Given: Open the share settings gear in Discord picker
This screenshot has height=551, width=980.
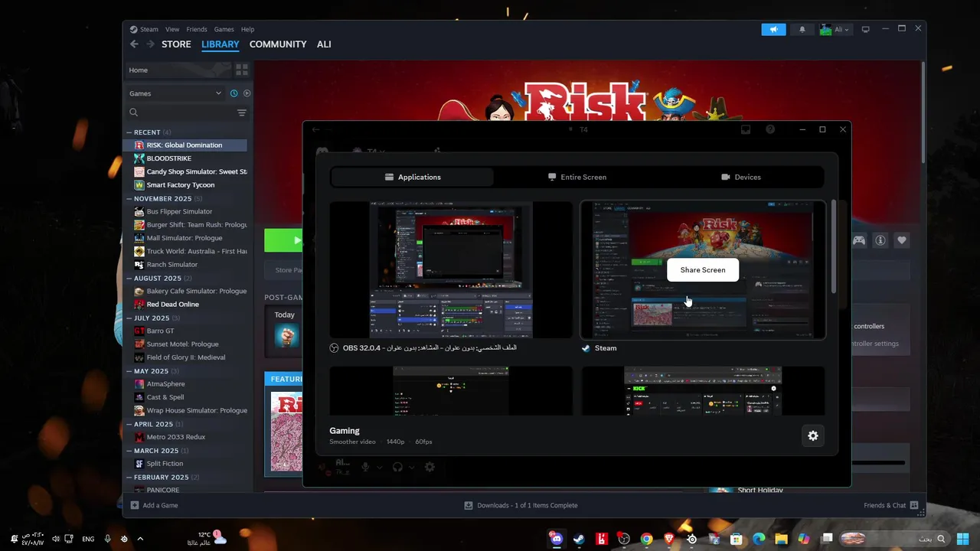Looking at the screenshot, I should coord(813,435).
